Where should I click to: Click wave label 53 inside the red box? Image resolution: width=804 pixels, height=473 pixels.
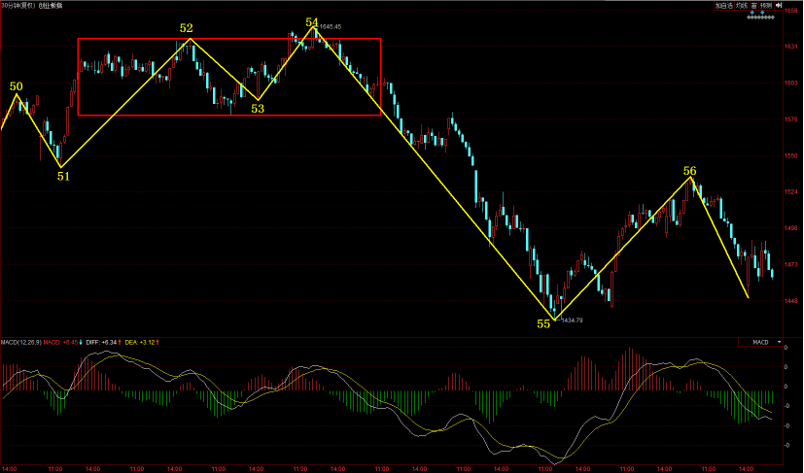[x=258, y=109]
